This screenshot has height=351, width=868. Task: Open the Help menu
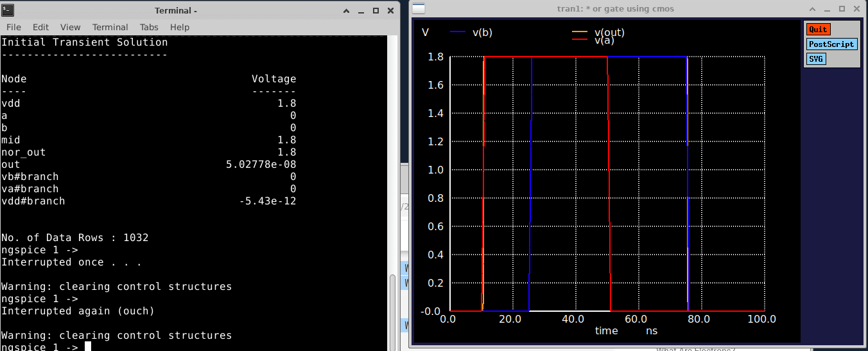(x=180, y=27)
